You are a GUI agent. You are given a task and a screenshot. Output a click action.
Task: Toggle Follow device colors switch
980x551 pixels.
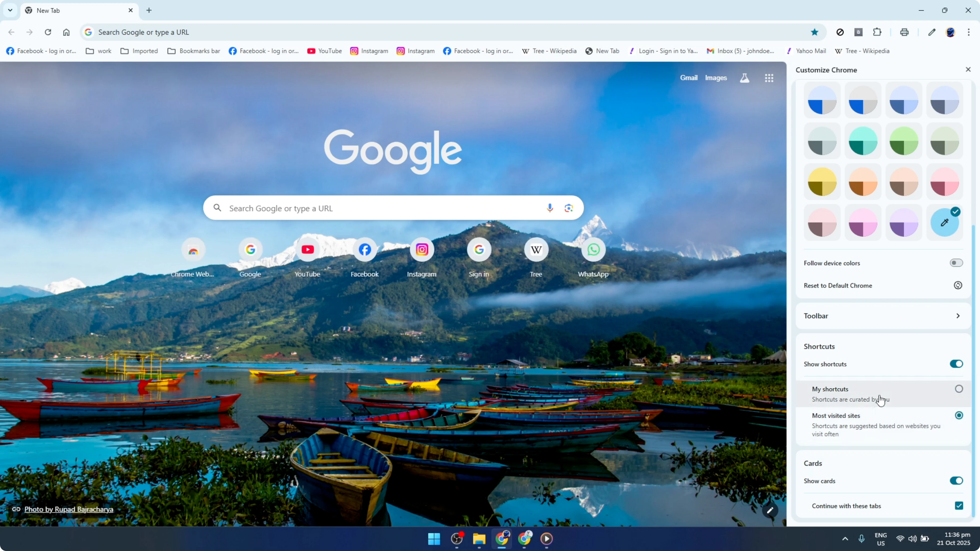tap(956, 263)
